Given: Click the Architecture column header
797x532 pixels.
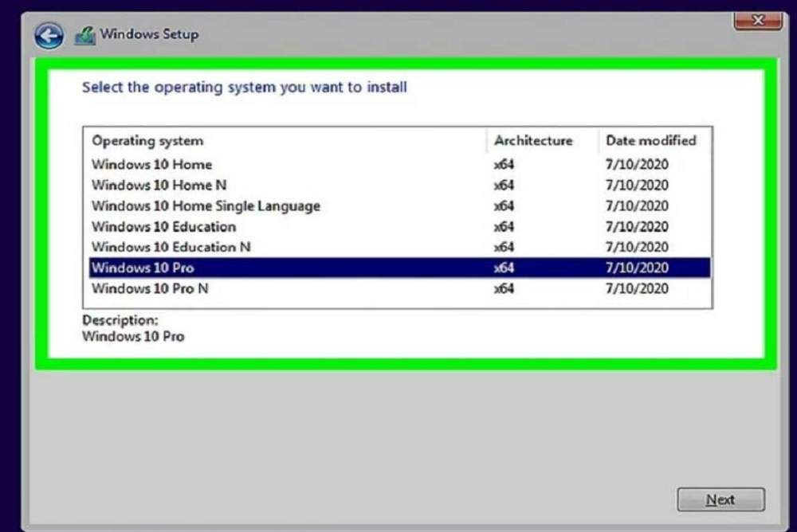Looking at the screenshot, I should point(533,141).
